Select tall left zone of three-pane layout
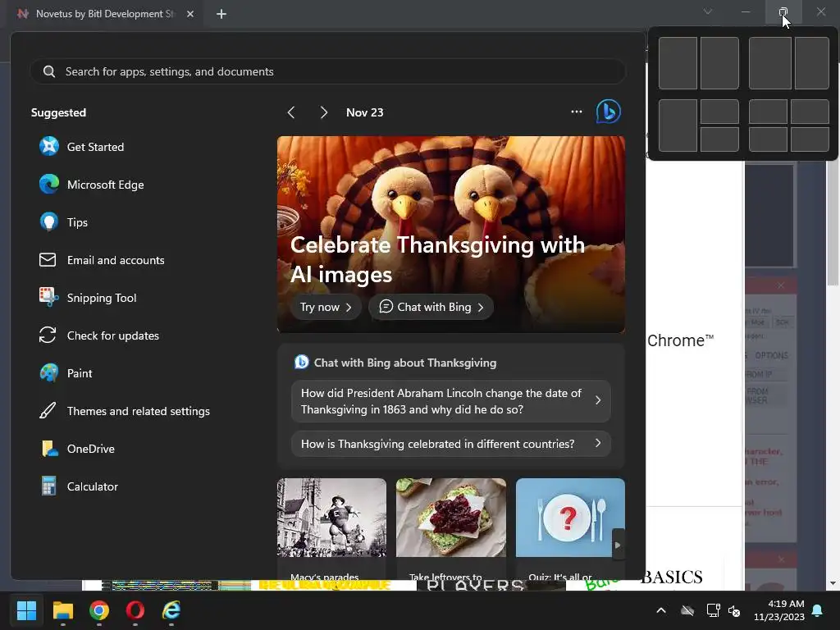This screenshot has width=840, height=630. point(678,126)
